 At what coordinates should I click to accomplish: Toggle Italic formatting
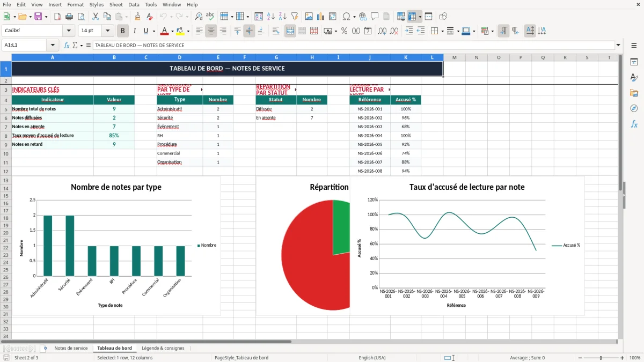click(x=135, y=31)
